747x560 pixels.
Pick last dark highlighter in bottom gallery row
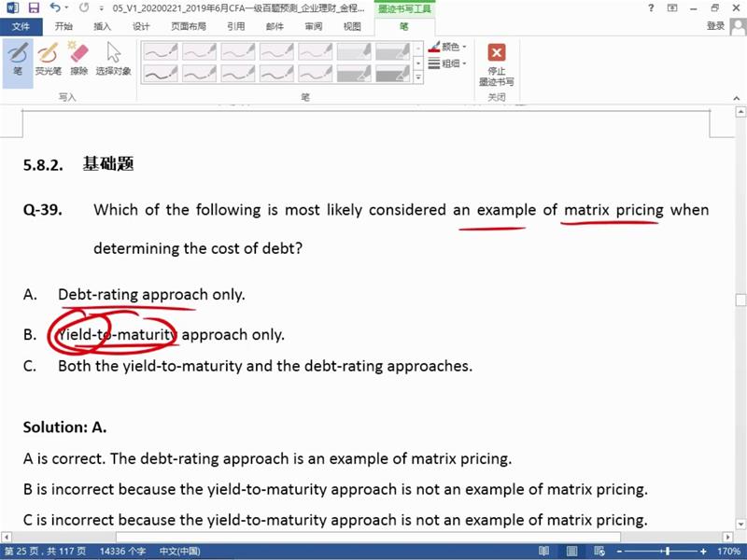[x=392, y=74]
